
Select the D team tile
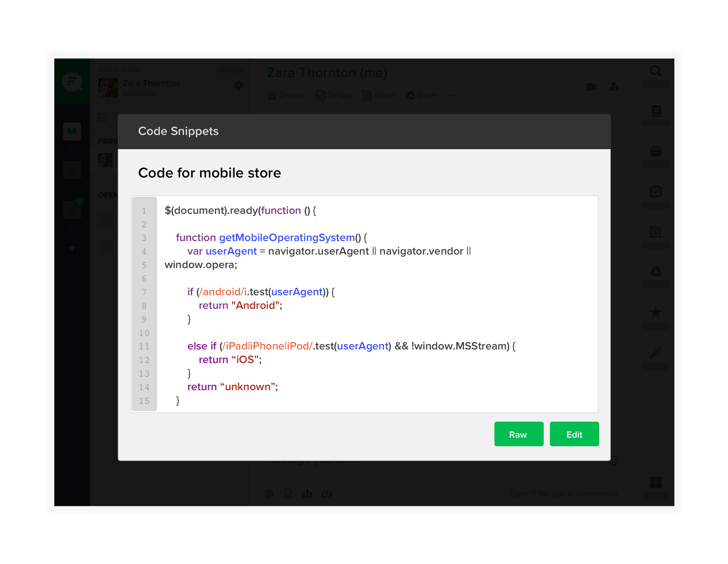click(72, 170)
